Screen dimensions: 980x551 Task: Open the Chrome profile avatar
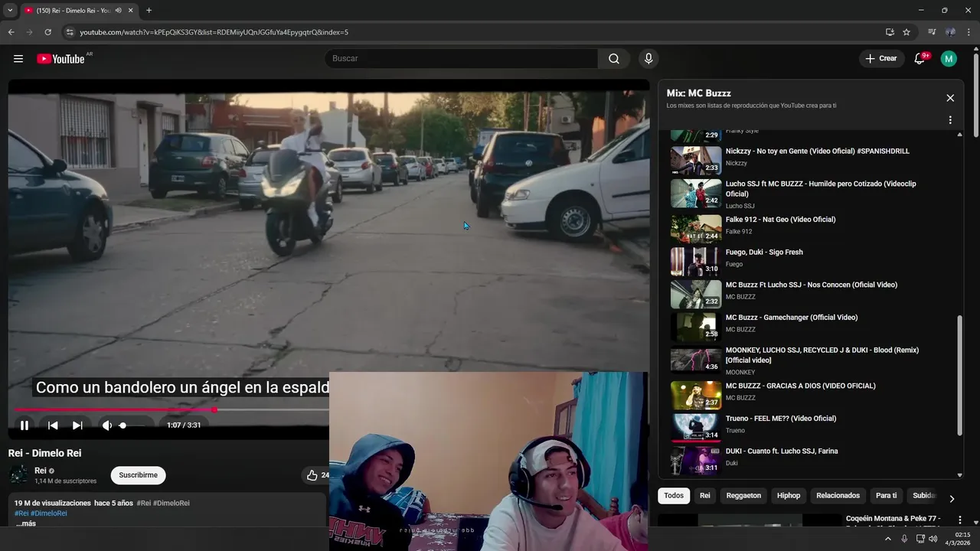[950, 32]
